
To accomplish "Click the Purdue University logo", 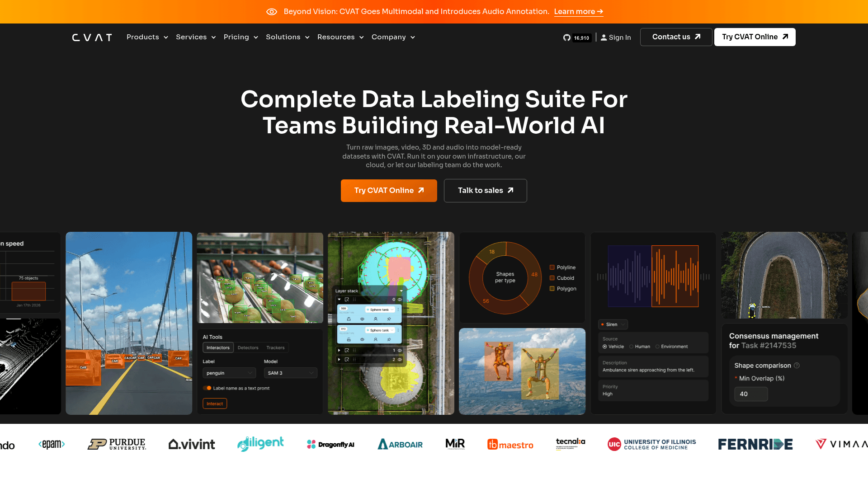I will point(117,445).
